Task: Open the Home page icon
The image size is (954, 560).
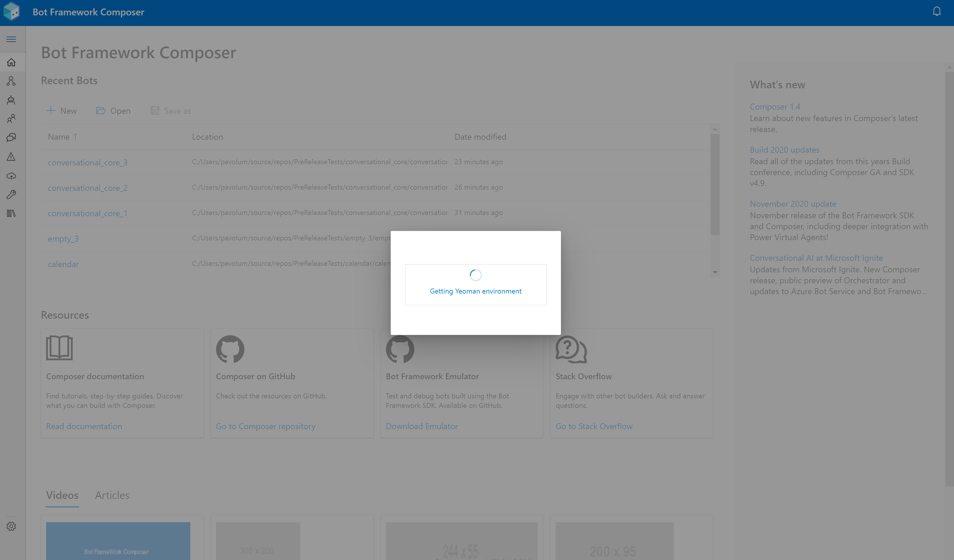Action: tap(11, 62)
